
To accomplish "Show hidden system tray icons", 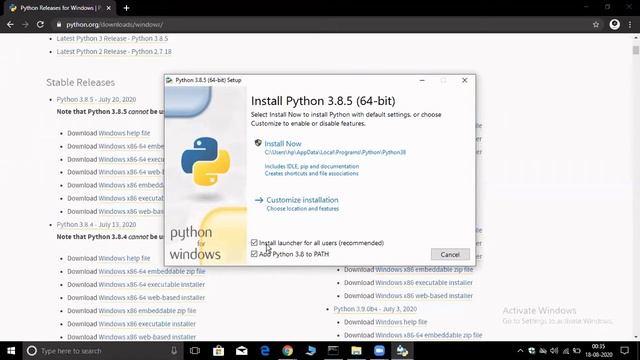I will (520, 351).
